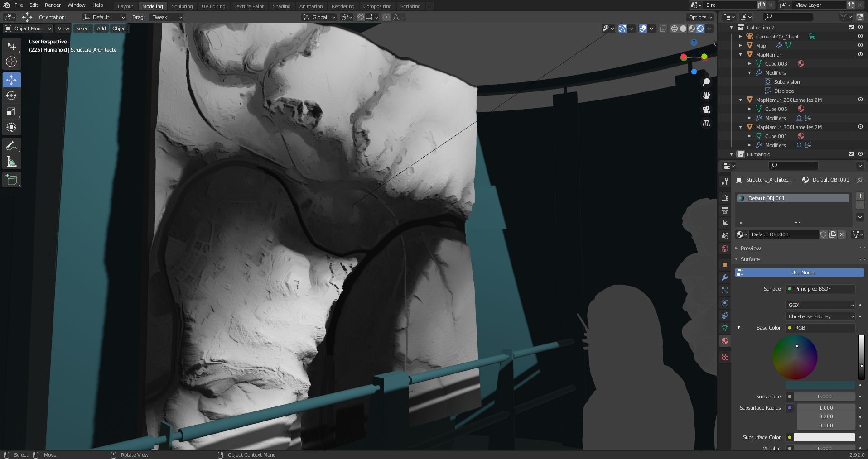The image size is (868, 459).
Task: Open View Layer properties tab
Action: (x=725, y=223)
